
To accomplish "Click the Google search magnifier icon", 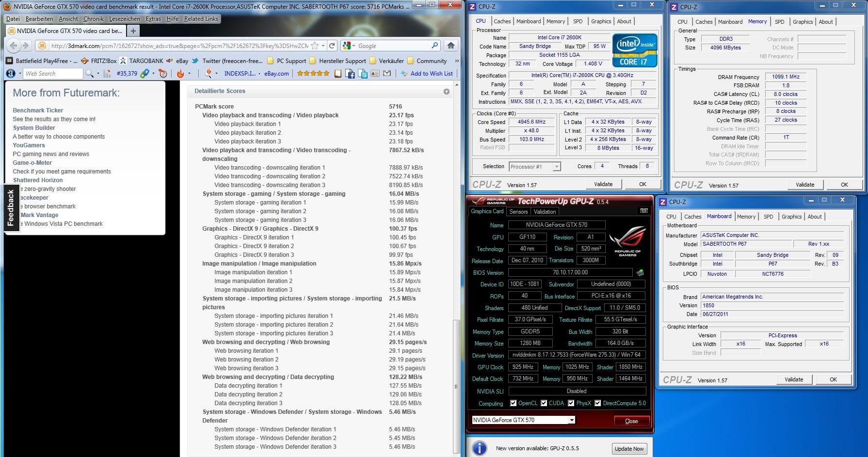I will 434,46.
